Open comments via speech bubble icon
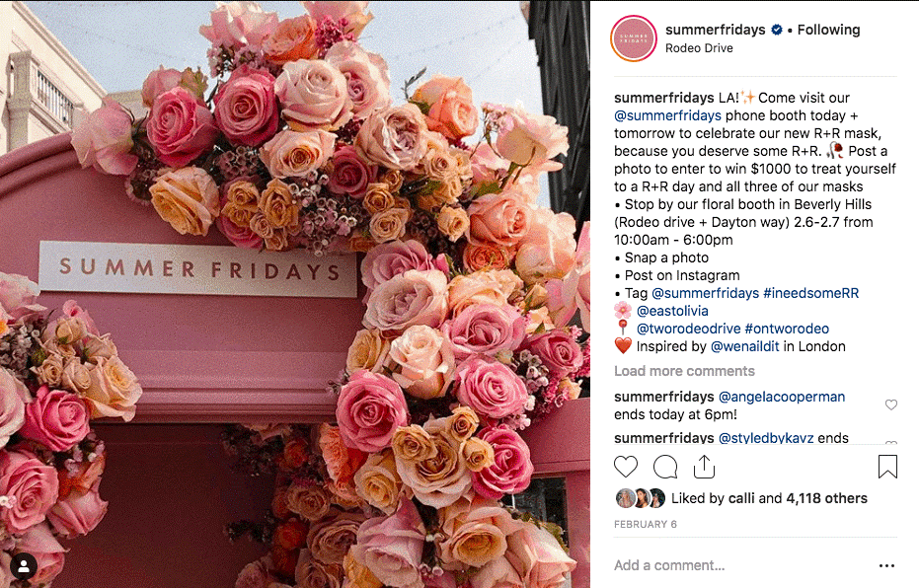This screenshot has height=588, width=919. point(665,467)
